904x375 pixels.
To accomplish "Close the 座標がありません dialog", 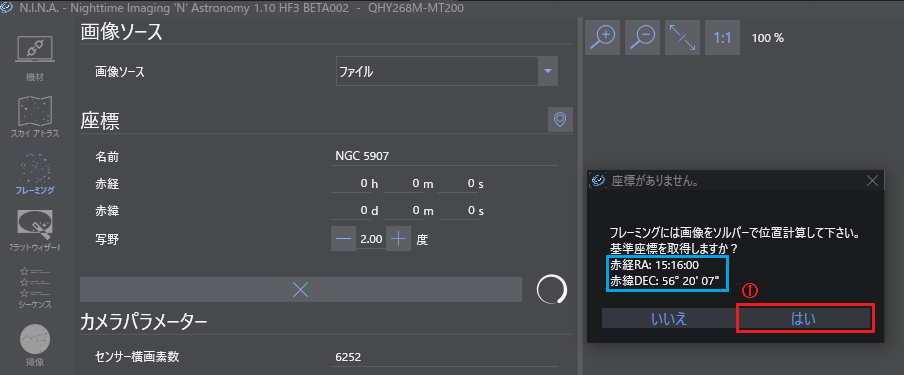I will pyautogui.click(x=872, y=181).
